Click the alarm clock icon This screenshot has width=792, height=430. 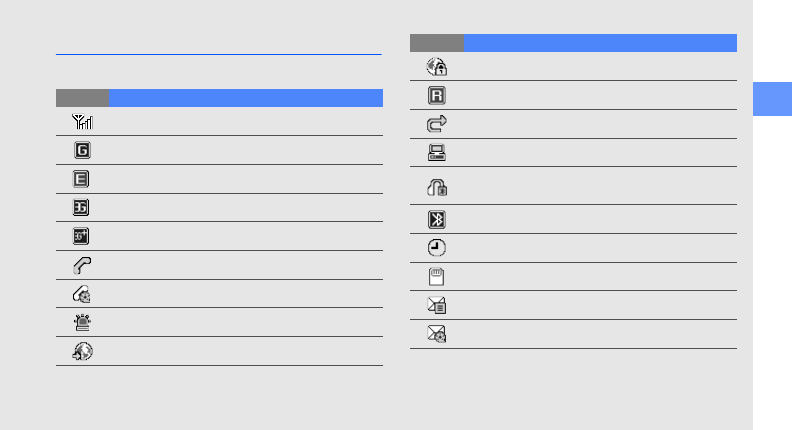(437, 248)
